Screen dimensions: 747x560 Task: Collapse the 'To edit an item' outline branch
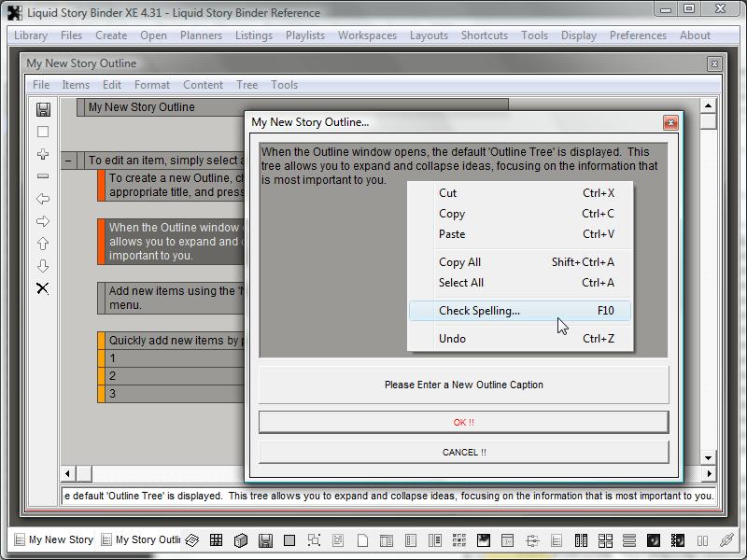point(68,161)
